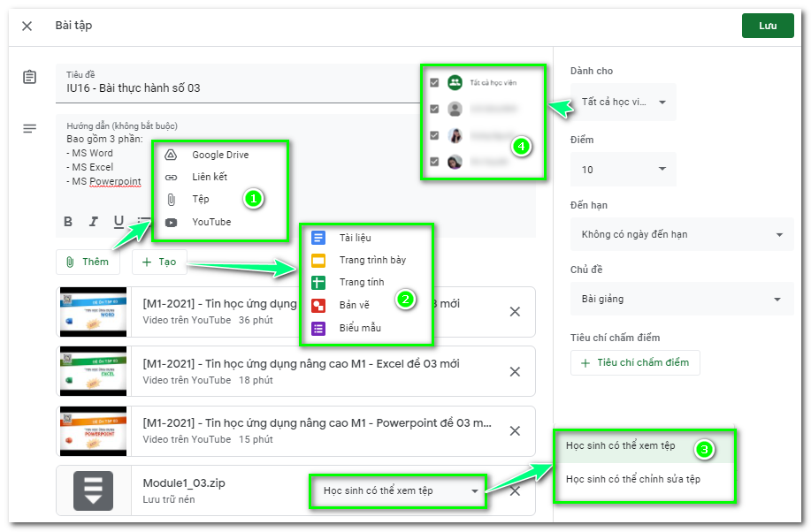The width and height of the screenshot is (811, 532).
Task: Close the Bài tập assignment dialog
Action: 27,26
